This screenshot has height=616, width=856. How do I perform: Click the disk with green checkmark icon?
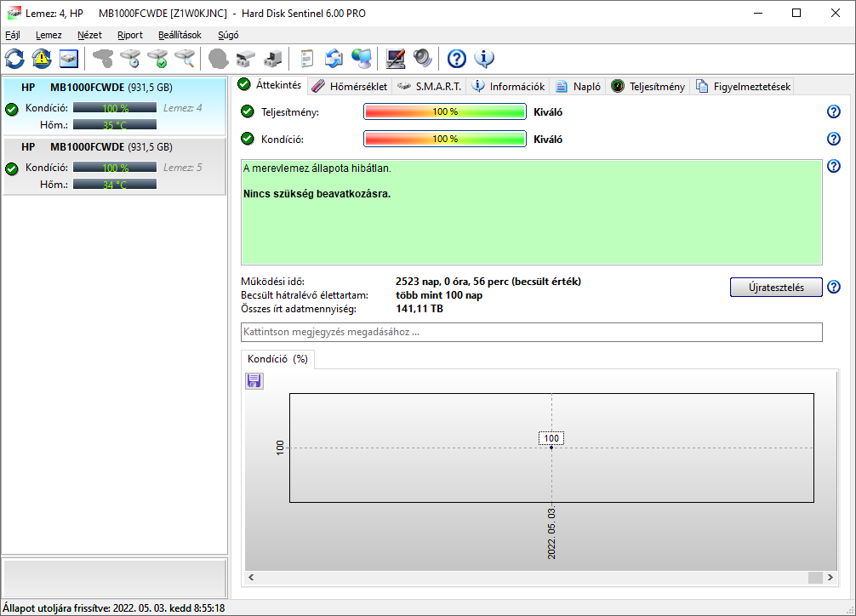157,59
